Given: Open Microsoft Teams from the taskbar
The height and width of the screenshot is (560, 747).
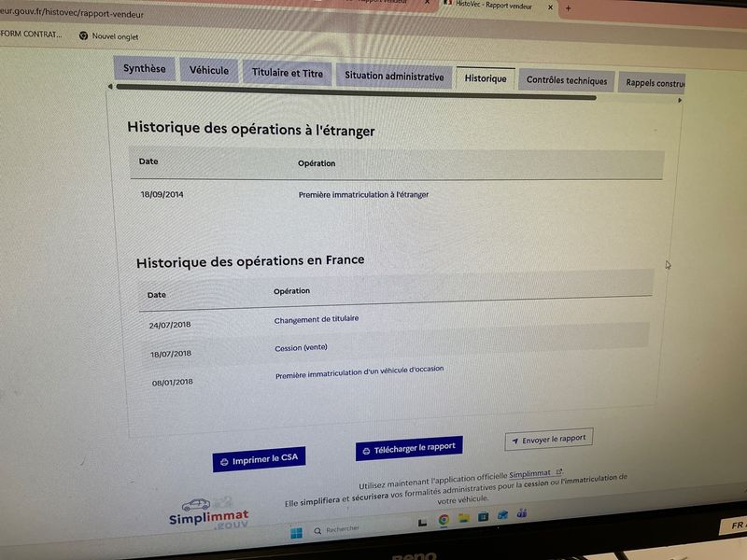Looking at the screenshot, I should coord(522,512).
